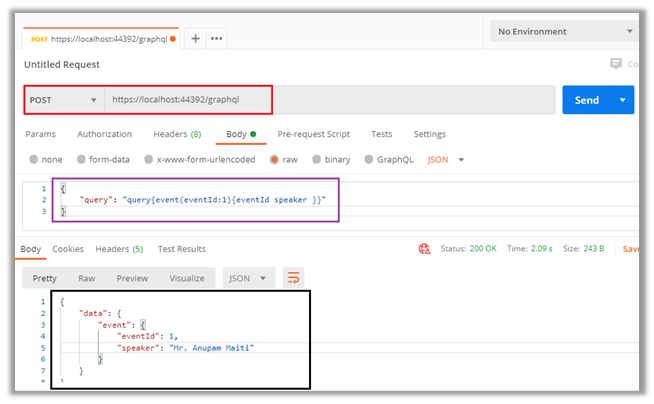
Task: Open the request Body tab
Action: coord(241,134)
